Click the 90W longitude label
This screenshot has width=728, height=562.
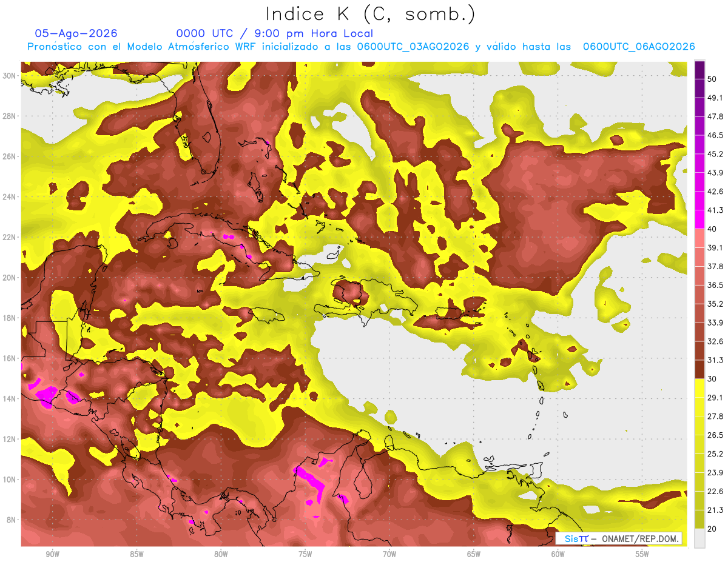(x=52, y=554)
